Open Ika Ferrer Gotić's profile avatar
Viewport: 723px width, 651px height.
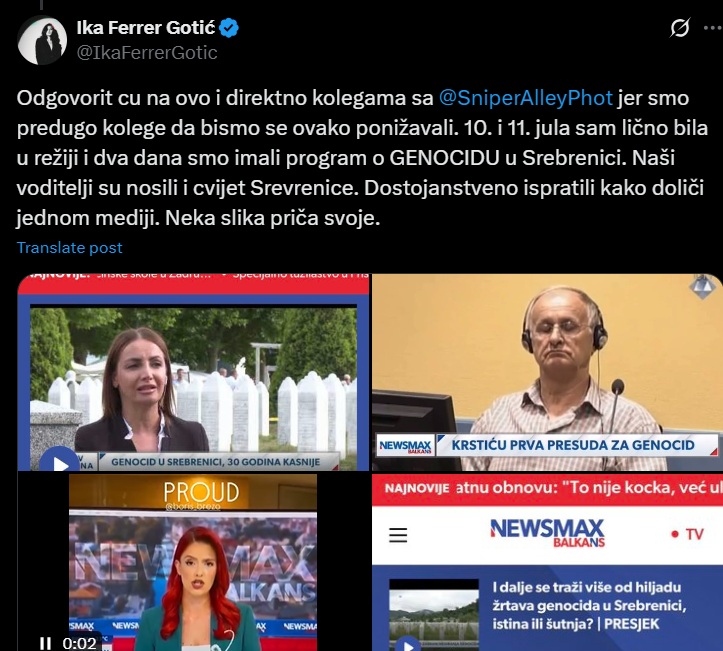coord(41,40)
